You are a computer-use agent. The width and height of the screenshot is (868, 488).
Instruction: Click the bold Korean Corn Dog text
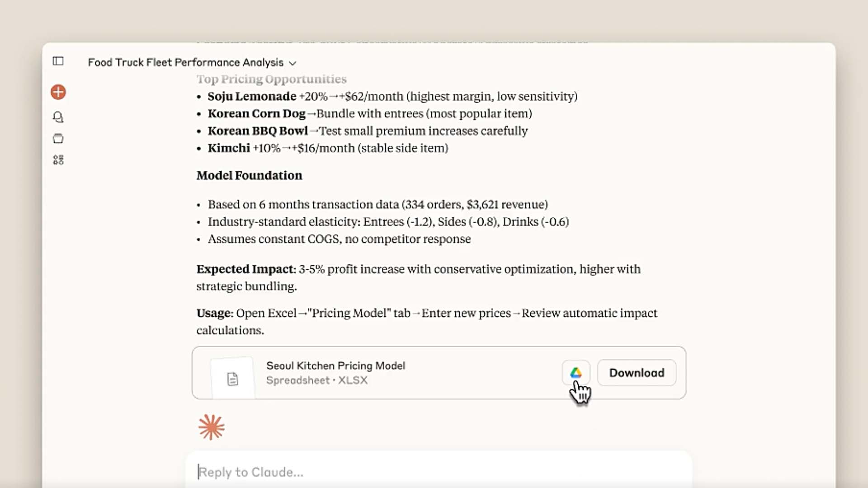click(256, 113)
